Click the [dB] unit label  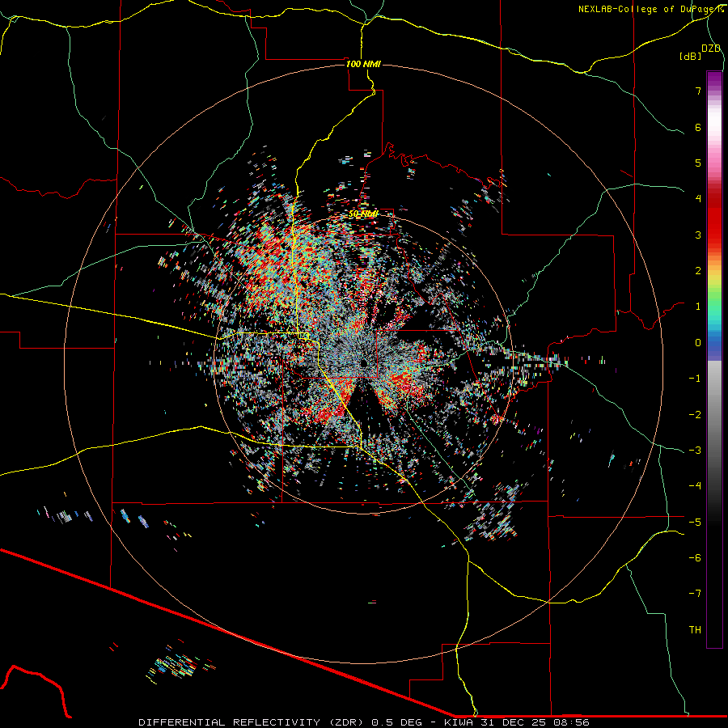690,57
